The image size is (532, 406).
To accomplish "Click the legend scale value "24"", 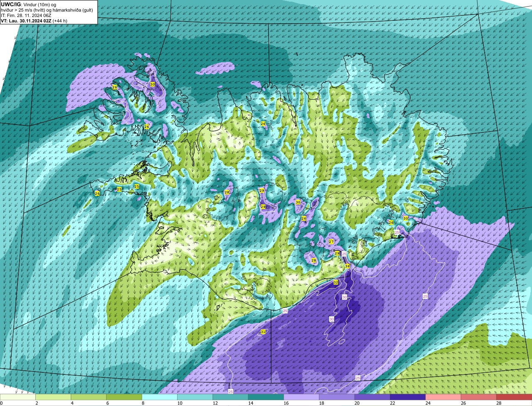I will coord(427,403).
